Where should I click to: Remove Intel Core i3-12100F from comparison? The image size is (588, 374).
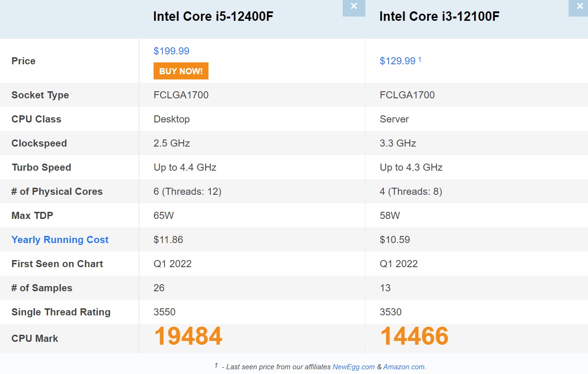(x=579, y=8)
